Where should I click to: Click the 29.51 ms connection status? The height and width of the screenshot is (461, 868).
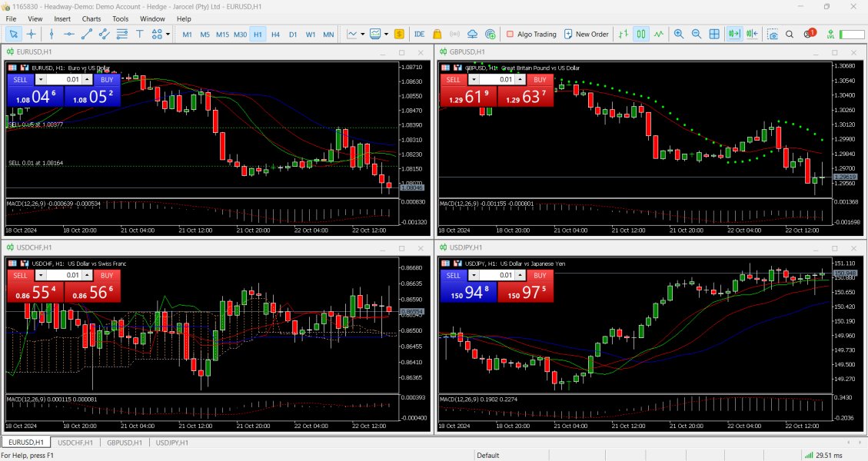[x=823, y=456]
